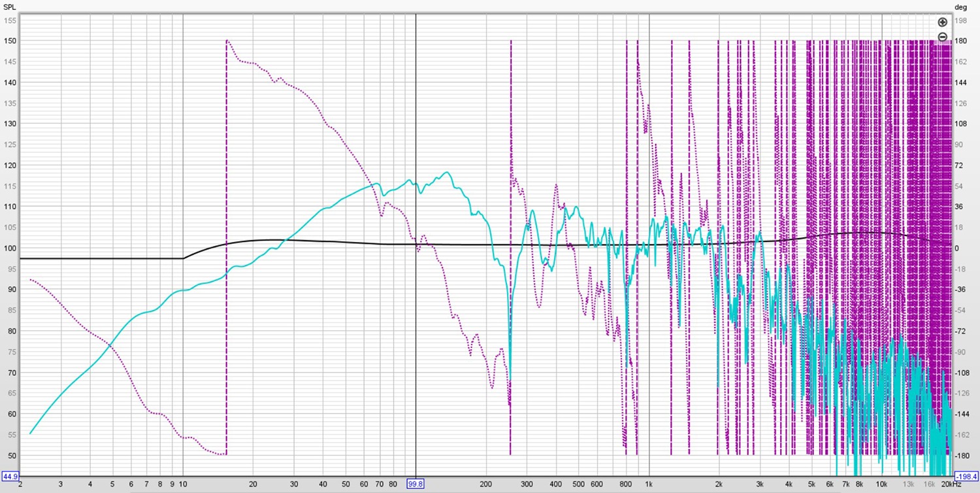Click the 0 label on phase axis
Viewport: 980px width, 493px height.
tap(956, 248)
